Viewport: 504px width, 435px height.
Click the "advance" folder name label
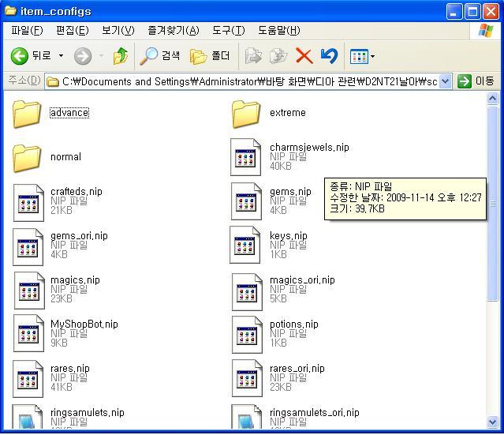point(69,113)
